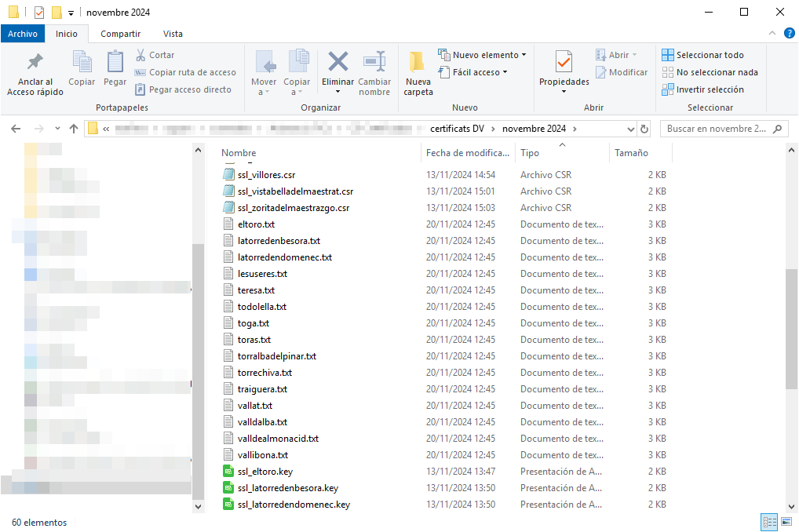Click the Copiar clipboard icon
This screenshot has height=532, width=799.
click(x=82, y=62)
